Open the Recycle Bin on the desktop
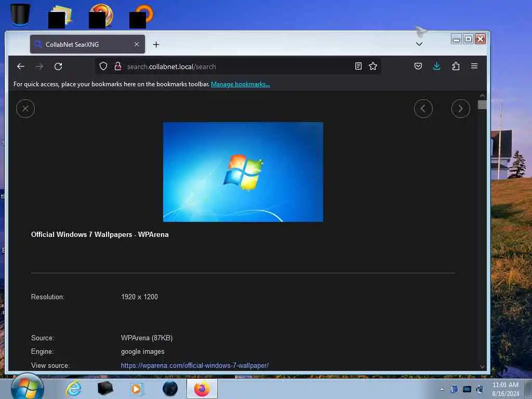The height and width of the screenshot is (399, 532). pos(20,14)
